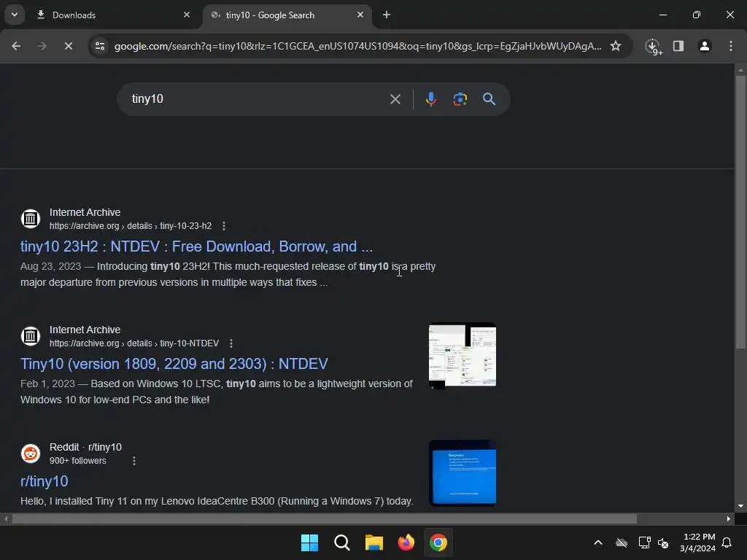Click the forward navigation arrow
Image resolution: width=747 pixels, height=560 pixels.
point(42,46)
